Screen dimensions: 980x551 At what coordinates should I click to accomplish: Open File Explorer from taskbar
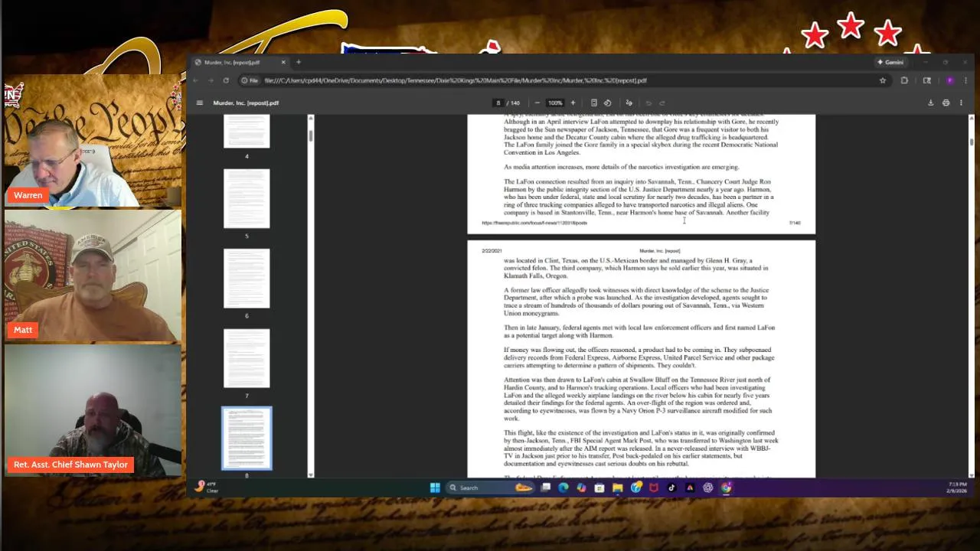(617, 487)
